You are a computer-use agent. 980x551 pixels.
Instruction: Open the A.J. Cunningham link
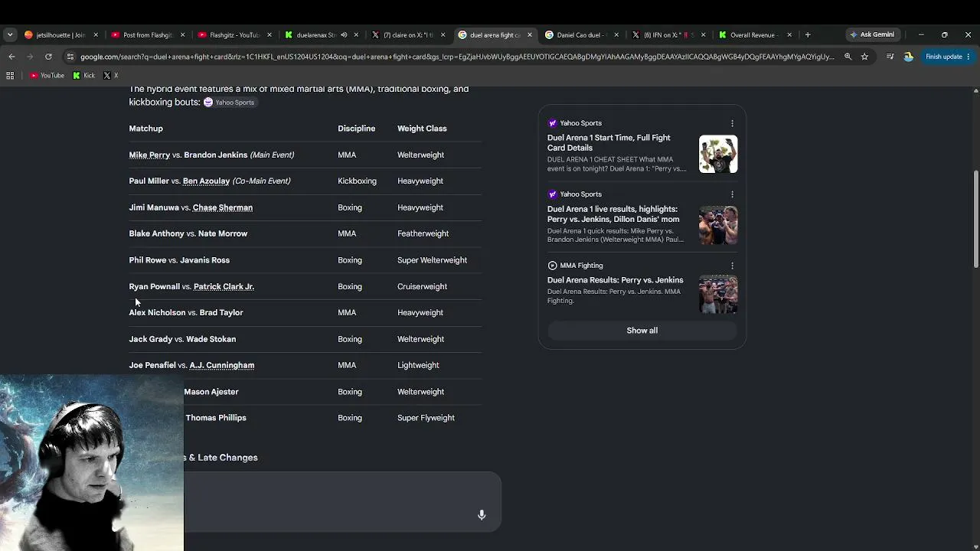point(222,365)
